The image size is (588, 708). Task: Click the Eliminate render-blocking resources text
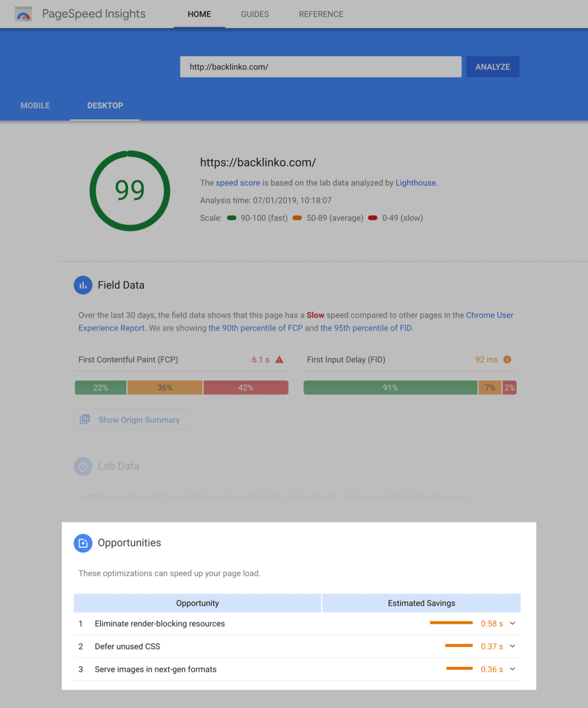(x=160, y=624)
